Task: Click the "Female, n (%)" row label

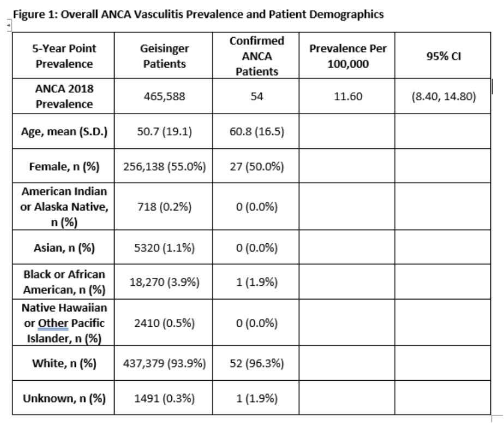Action: tap(64, 167)
